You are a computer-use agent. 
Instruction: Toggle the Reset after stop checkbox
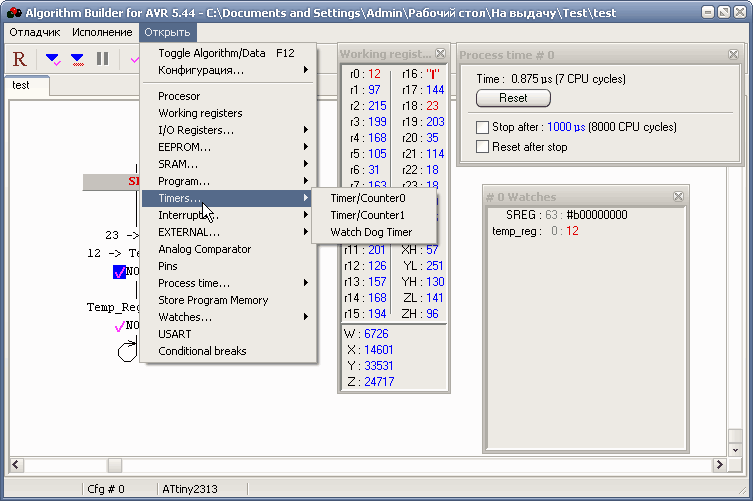(x=483, y=147)
